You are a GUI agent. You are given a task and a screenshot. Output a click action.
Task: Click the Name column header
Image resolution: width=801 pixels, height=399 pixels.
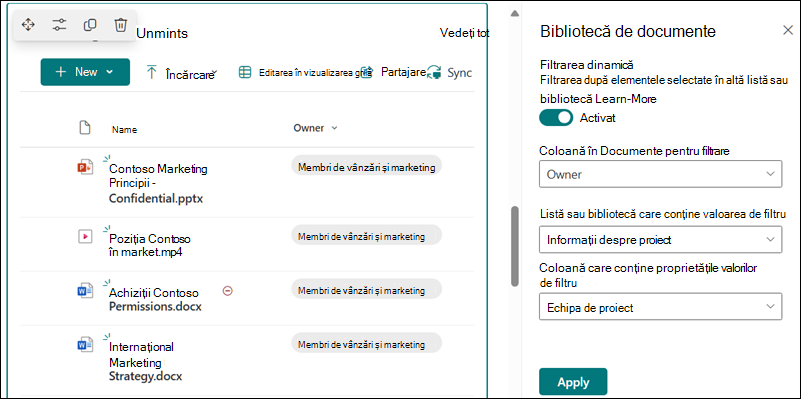(124, 130)
